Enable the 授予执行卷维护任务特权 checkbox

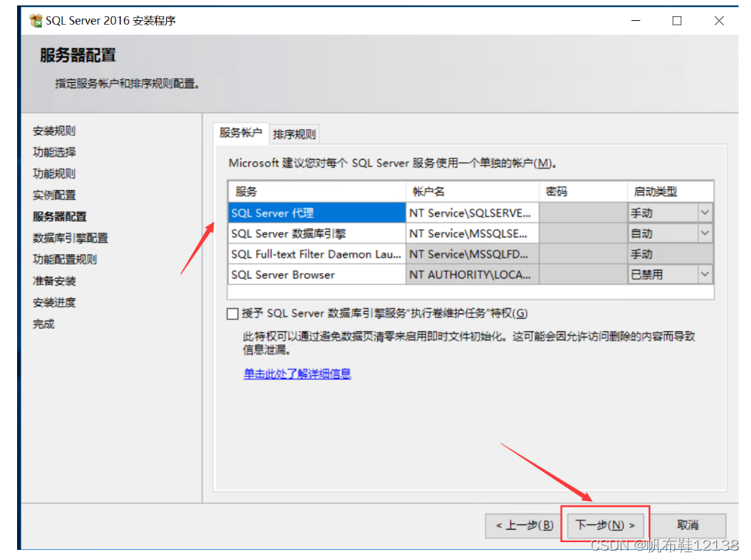(x=231, y=313)
